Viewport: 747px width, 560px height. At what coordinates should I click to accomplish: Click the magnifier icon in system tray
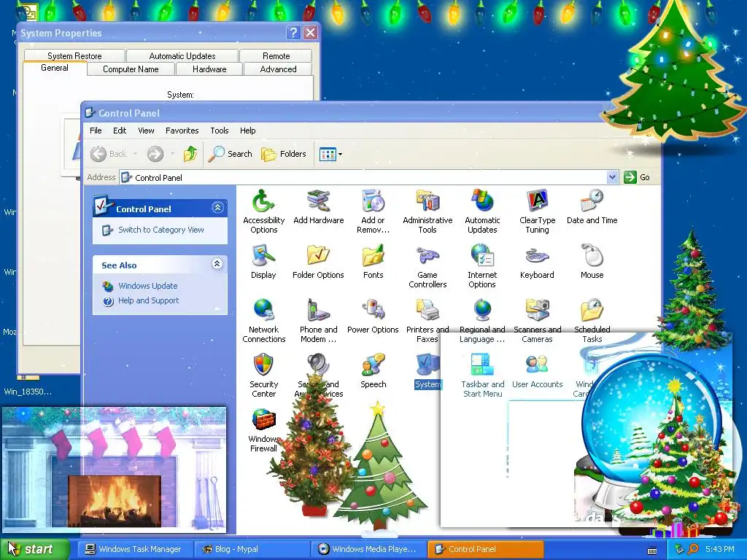[x=693, y=549]
